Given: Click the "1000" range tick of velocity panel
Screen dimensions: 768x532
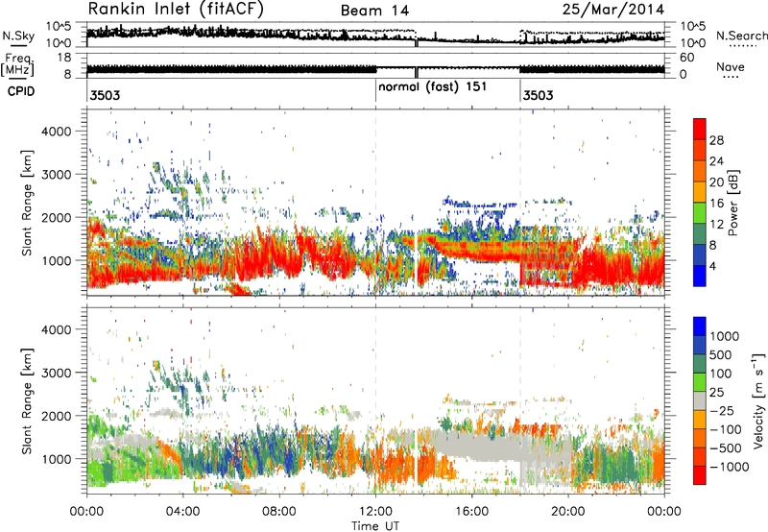Looking at the screenshot, I should pos(56,459).
